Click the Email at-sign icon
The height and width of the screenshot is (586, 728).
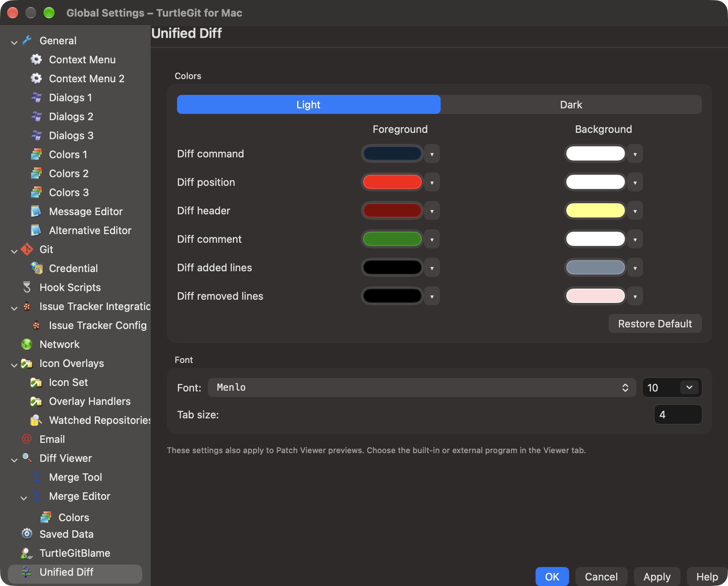click(x=27, y=439)
